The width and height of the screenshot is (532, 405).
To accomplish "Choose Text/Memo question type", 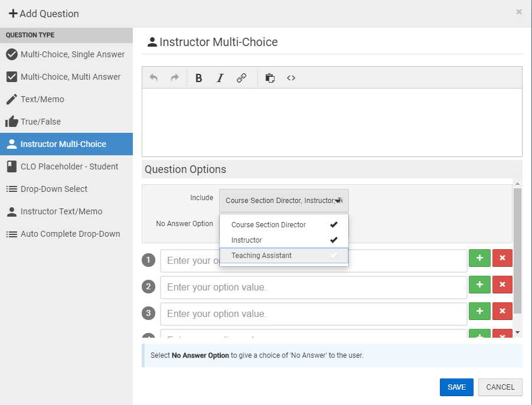I will [66, 99].
